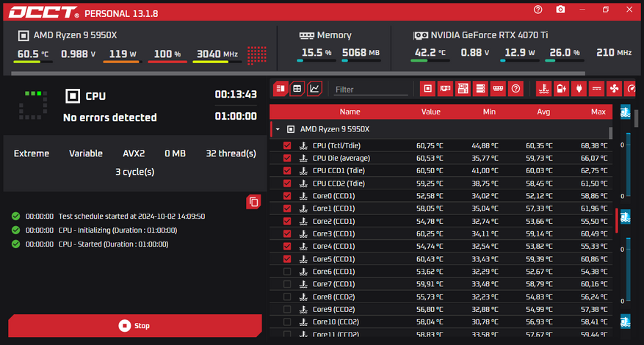Viewport: 644px width, 345px height.
Task: Uncheck the Core5 (CCD1) checkbox
Action: click(287, 258)
